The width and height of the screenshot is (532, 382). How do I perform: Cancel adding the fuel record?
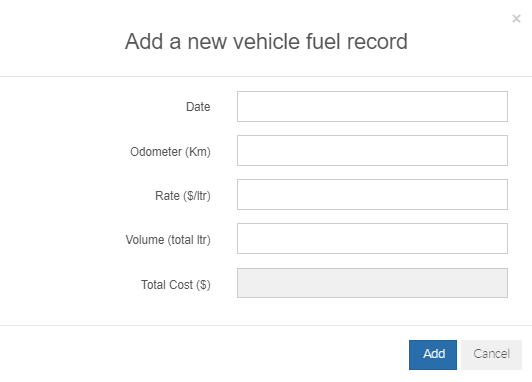(x=491, y=355)
